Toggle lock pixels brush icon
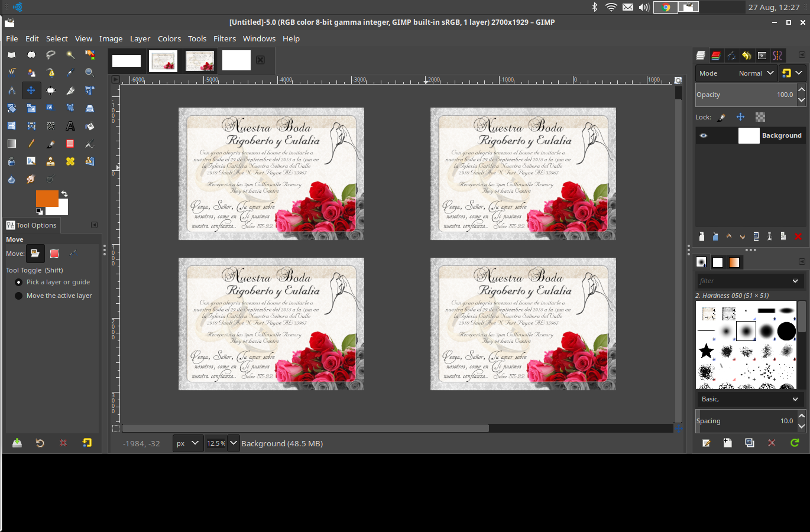This screenshot has width=810, height=532. pos(721,117)
